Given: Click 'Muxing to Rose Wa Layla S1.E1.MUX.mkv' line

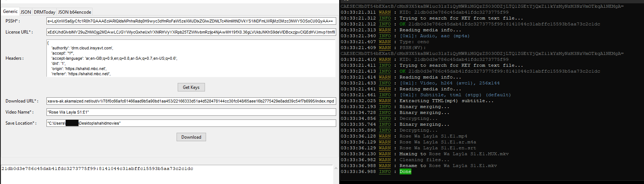Looking at the screenshot, I should (x=454, y=154).
